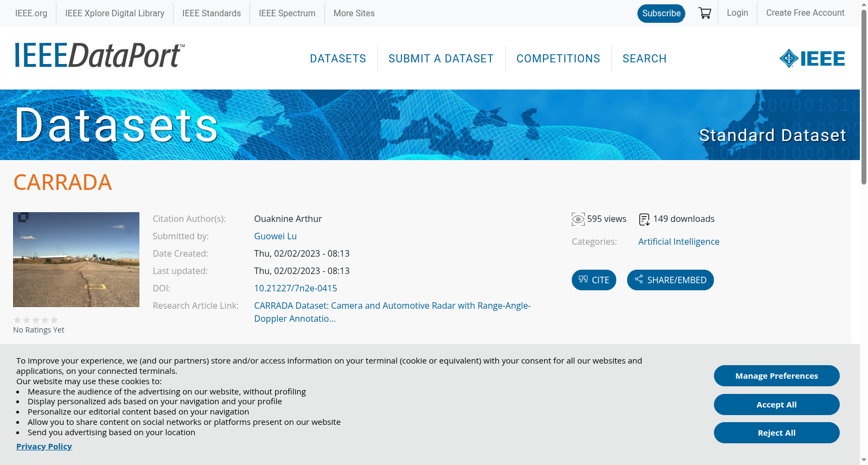Viewport: 868px width, 465px height.
Task: Open DOI link 10.21227/7n2e-0415
Action: tap(296, 288)
